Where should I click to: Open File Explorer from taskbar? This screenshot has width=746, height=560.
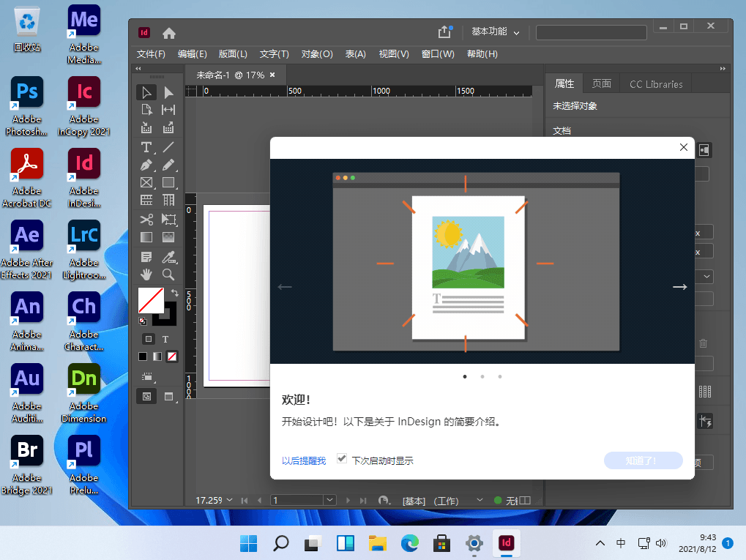[377, 543]
